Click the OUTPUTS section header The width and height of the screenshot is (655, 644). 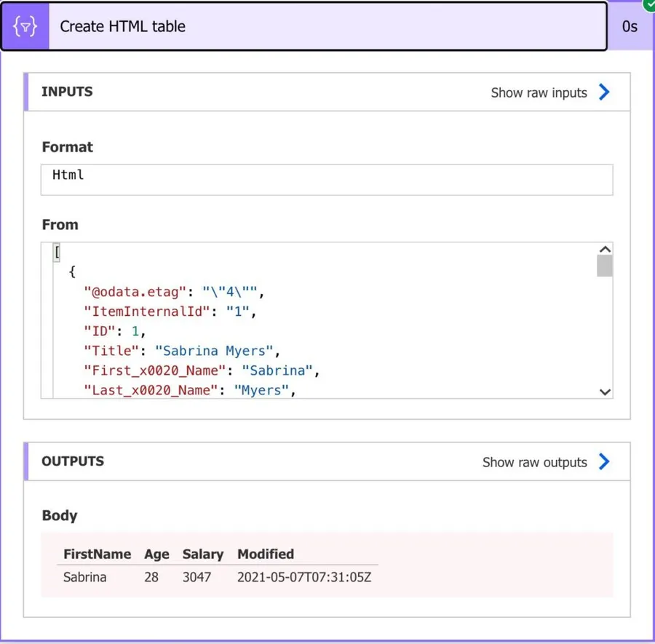click(73, 461)
